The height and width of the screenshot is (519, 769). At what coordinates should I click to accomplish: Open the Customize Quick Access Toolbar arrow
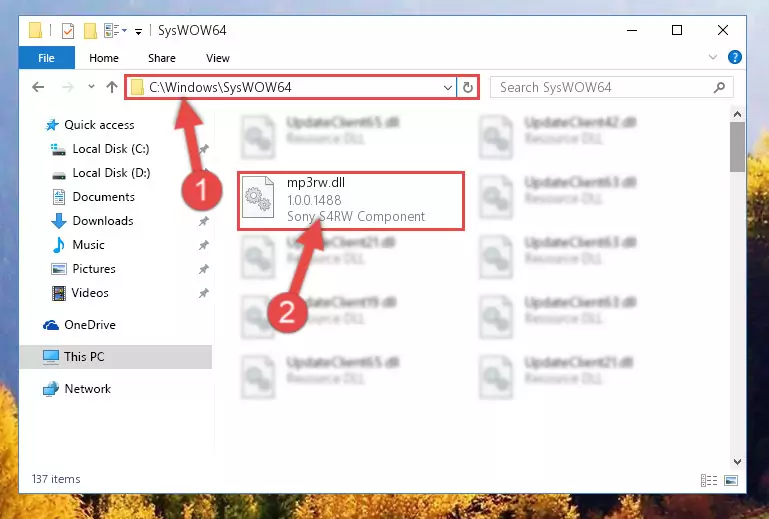[138, 32]
